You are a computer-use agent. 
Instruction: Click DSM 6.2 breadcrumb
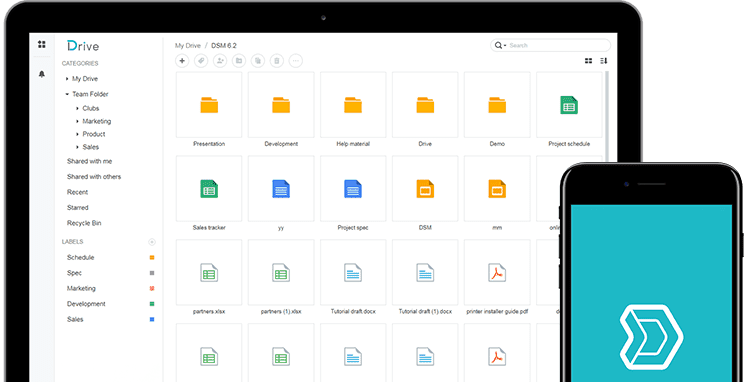click(x=224, y=46)
